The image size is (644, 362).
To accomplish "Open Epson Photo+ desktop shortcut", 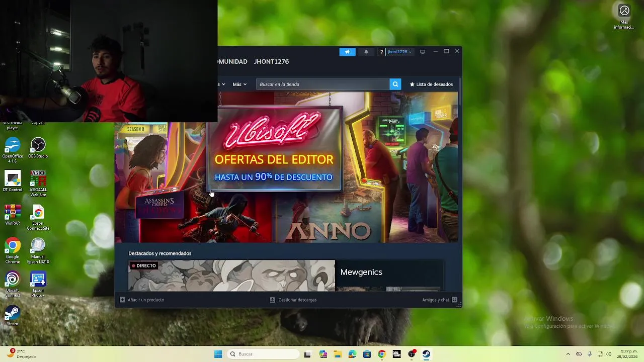I will 38,284.
